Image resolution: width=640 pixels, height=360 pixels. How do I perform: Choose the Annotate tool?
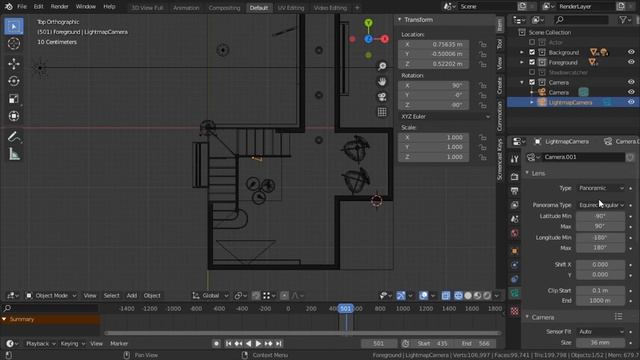coord(14,137)
